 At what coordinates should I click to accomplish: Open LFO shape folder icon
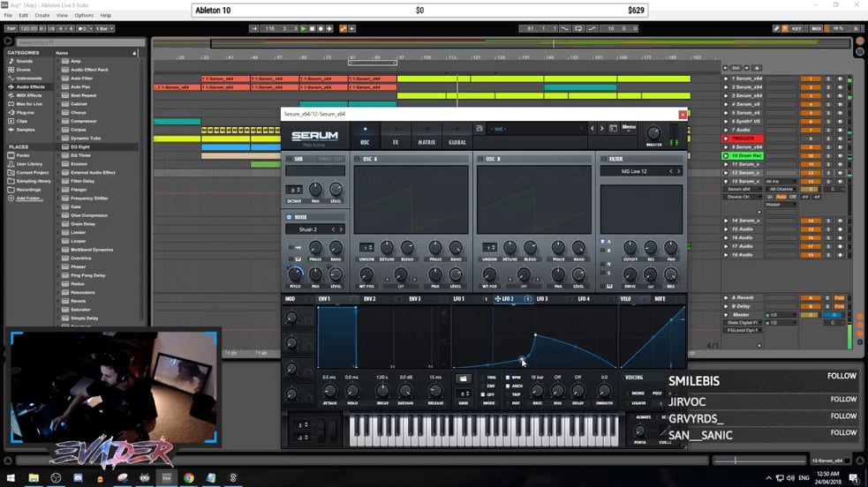(464, 378)
